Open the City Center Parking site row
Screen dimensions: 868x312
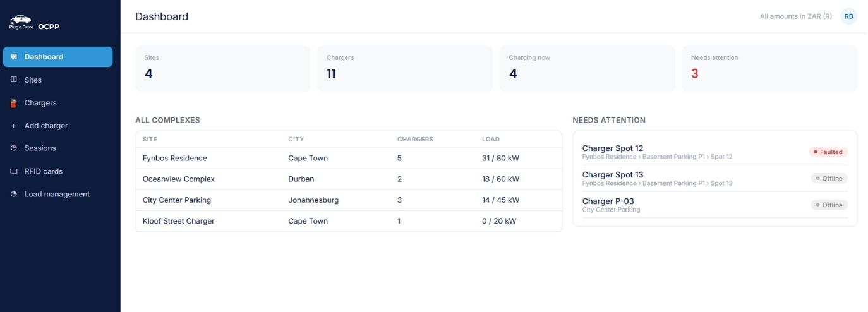pyautogui.click(x=349, y=200)
